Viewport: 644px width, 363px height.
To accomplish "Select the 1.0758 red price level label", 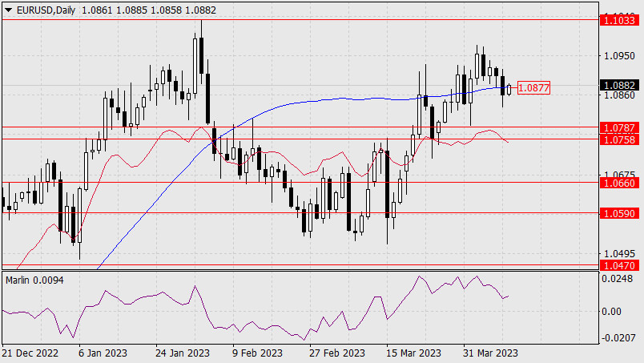I will [x=619, y=139].
